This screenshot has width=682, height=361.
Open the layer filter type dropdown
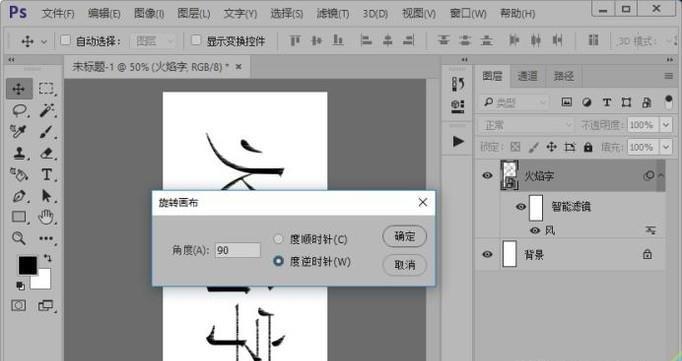(514, 102)
